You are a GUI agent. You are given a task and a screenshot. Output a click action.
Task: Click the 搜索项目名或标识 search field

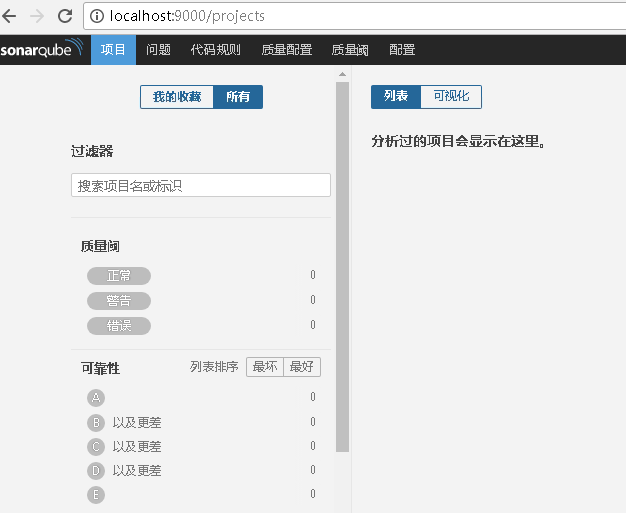(201, 185)
